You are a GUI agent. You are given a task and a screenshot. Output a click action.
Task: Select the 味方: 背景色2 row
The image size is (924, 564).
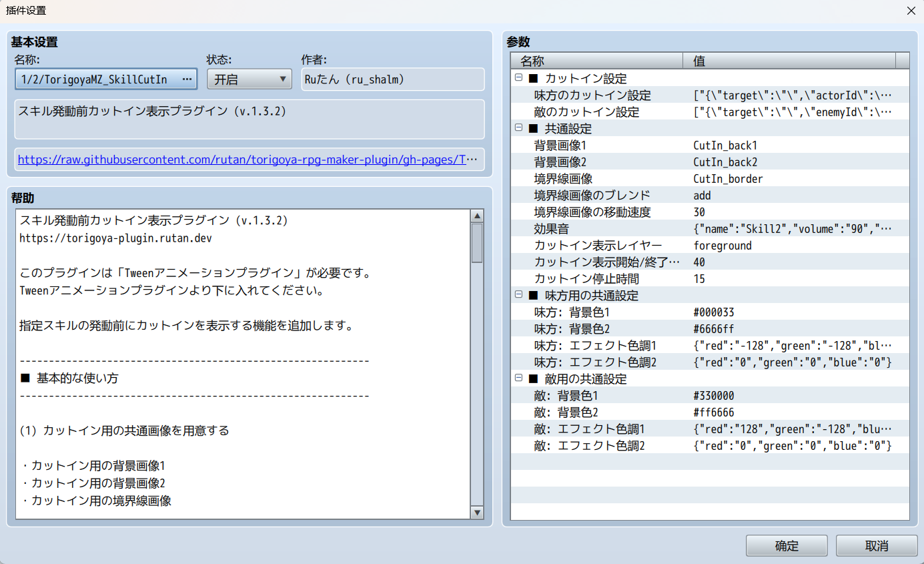(x=710, y=328)
